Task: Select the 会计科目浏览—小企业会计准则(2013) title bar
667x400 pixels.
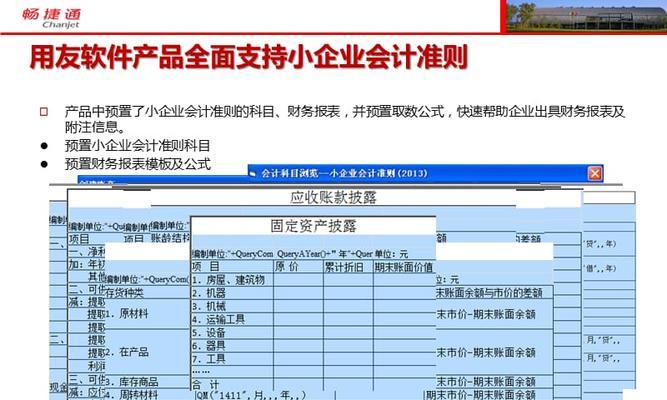Action: coord(425,173)
